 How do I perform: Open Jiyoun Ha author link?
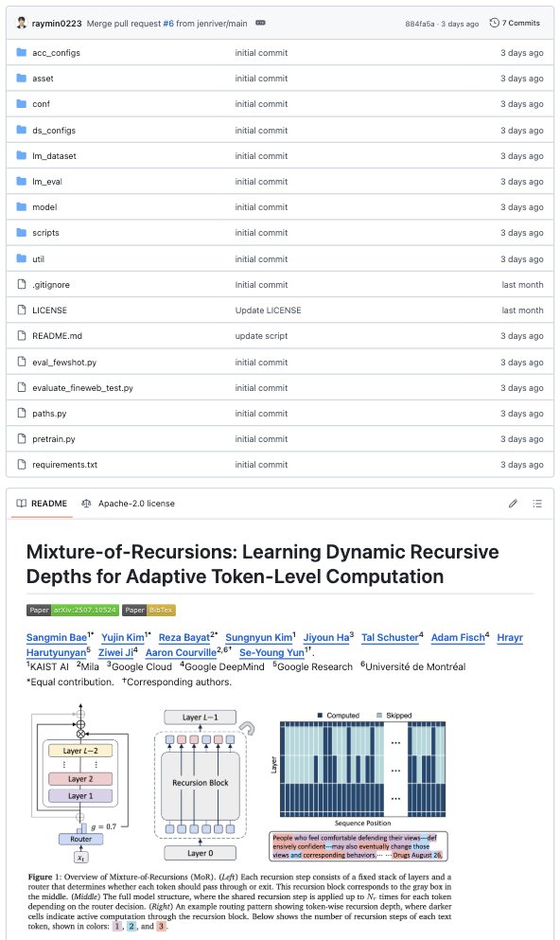point(326,638)
